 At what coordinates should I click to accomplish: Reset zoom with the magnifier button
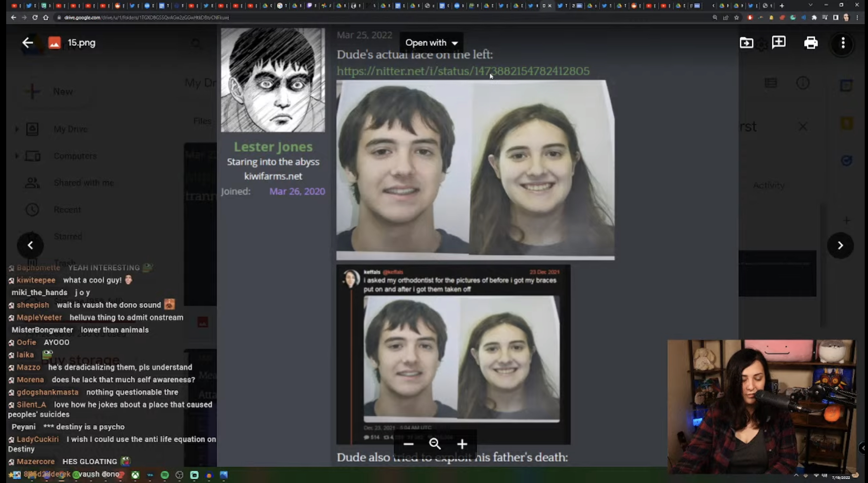[x=435, y=444]
